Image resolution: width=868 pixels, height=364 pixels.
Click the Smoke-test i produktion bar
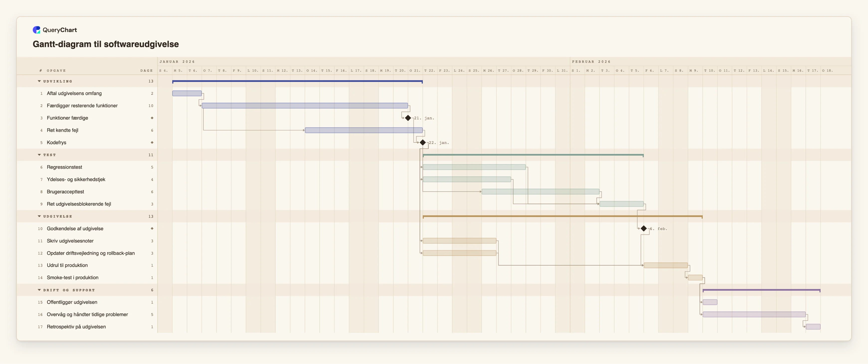click(x=695, y=278)
